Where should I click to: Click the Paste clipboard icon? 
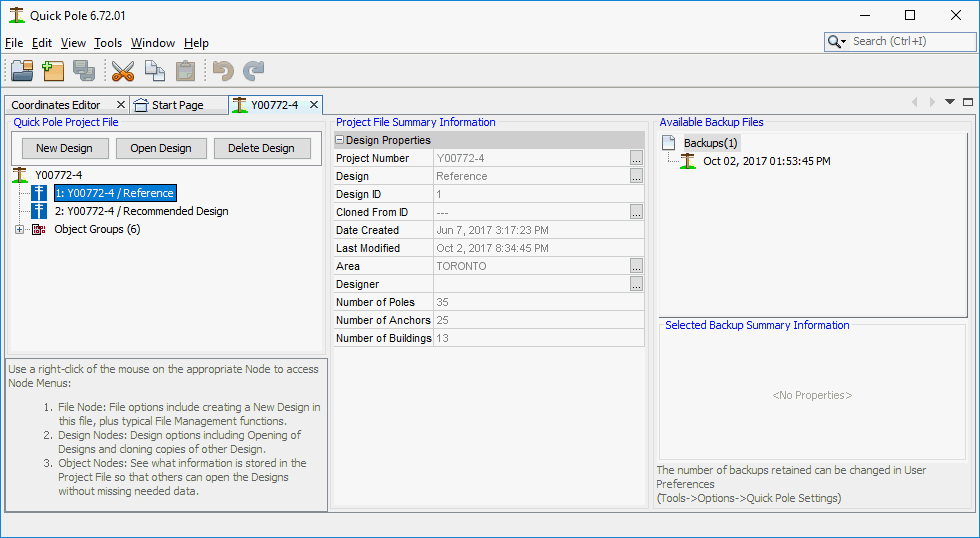click(185, 71)
